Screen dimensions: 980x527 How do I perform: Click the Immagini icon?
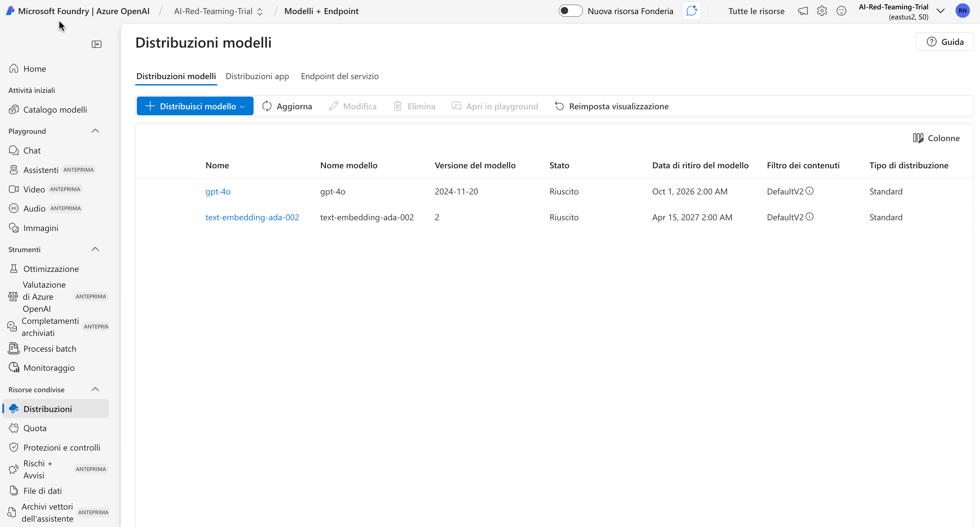(x=14, y=228)
